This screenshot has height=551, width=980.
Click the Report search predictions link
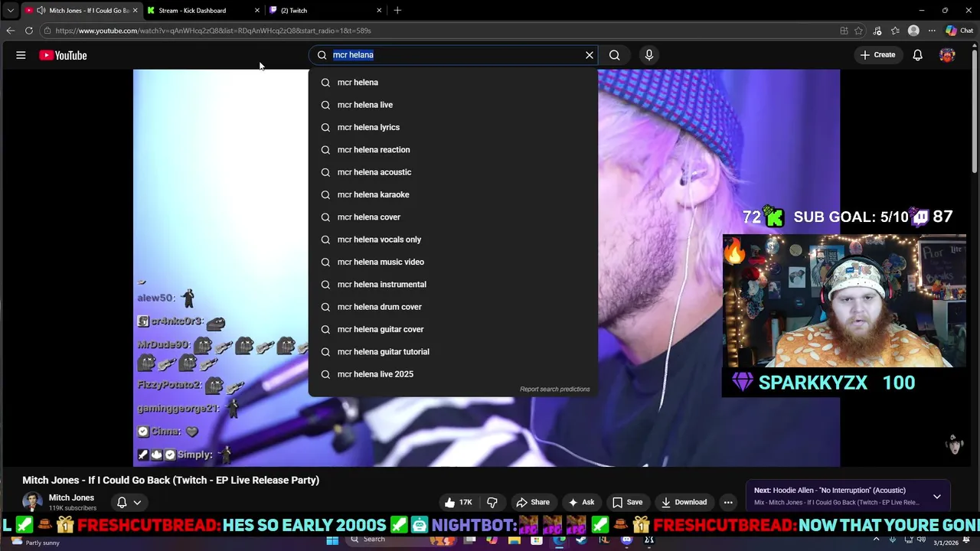(555, 389)
